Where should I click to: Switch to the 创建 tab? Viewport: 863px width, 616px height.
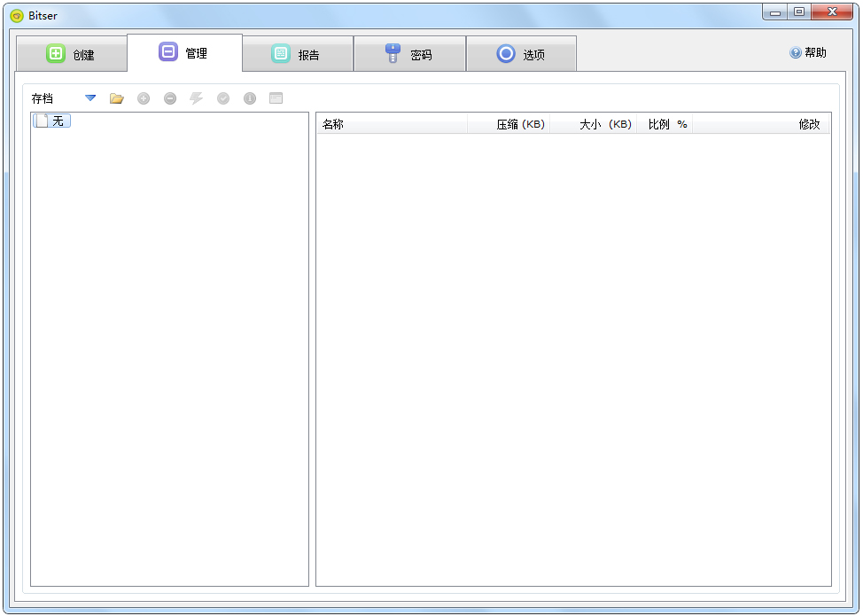72,54
